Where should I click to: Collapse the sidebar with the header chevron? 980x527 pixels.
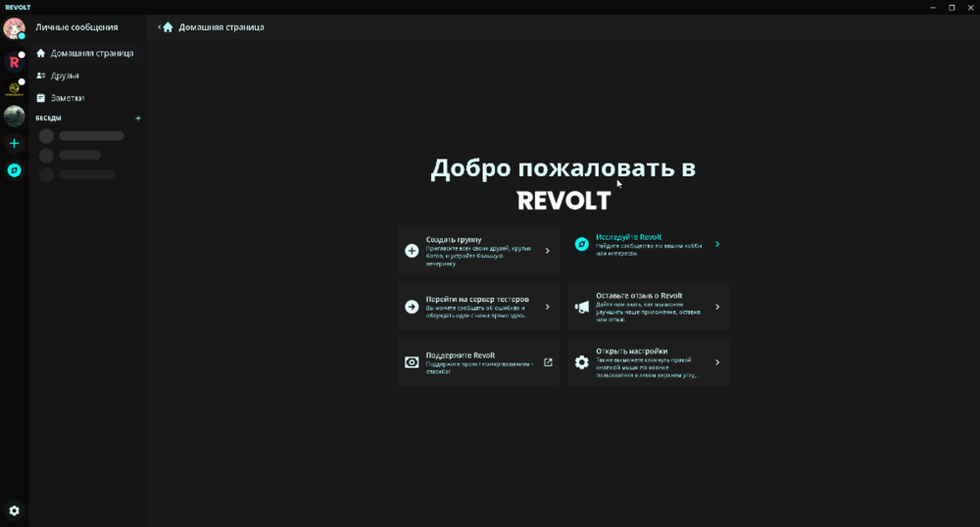[x=160, y=27]
